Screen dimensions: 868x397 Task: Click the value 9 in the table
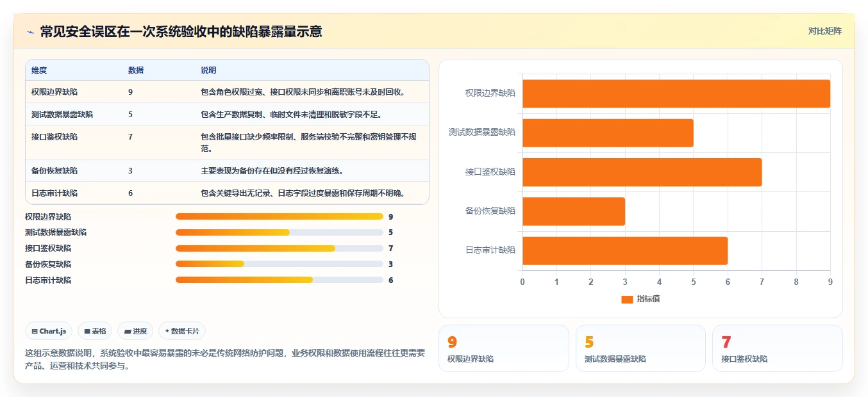tap(131, 92)
